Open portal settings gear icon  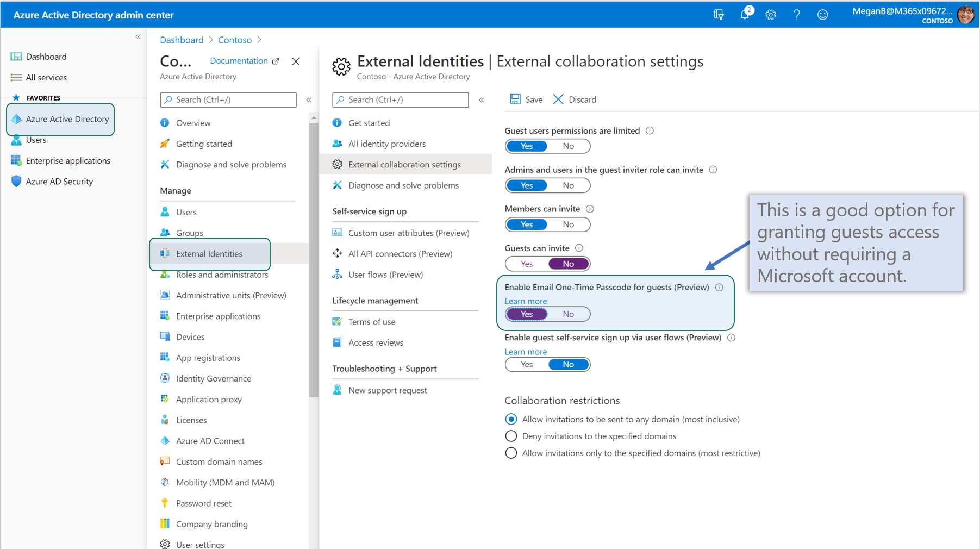pyautogui.click(x=771, y=15)
